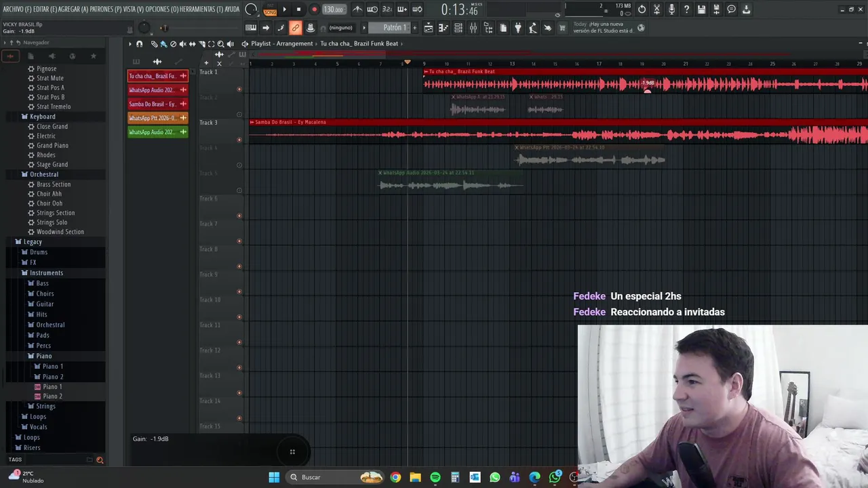
Task: Open the (ninguno) snap selector dropdown
Action: 340,28
